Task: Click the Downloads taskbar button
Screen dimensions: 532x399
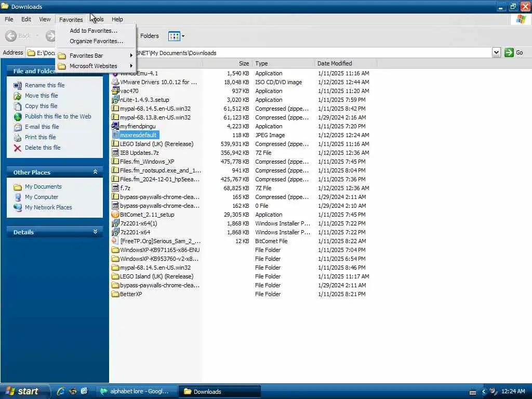Action: coord(220,392)
